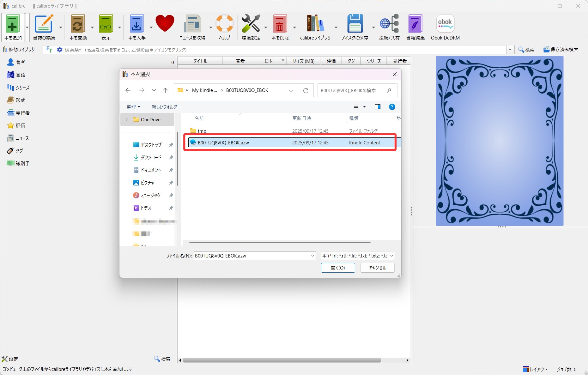Screen dimensions: 588x375
Task: Click the red heart donate icon
Action: point(165,24)
